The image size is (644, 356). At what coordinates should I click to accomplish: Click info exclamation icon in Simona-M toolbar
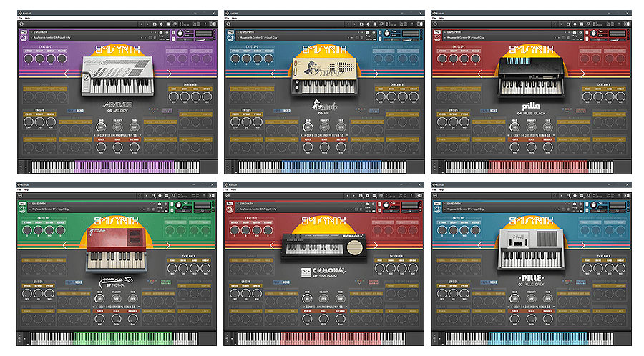coord(411,196)
